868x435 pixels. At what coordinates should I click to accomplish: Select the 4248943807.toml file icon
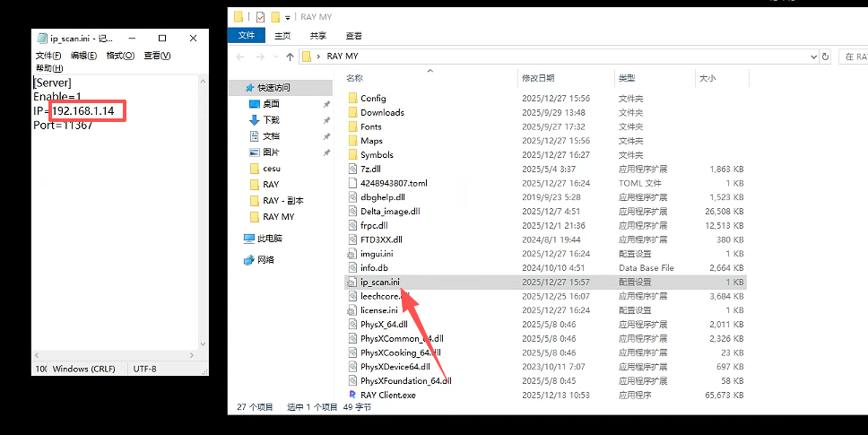tap(352, 183)
